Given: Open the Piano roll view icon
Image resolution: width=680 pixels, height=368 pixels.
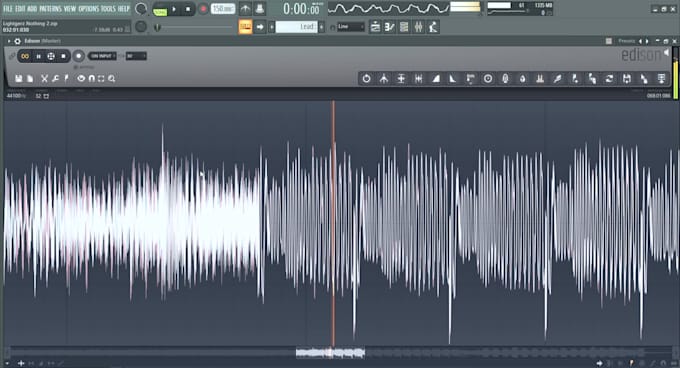Looking at the screenshot, I should 389,27.
